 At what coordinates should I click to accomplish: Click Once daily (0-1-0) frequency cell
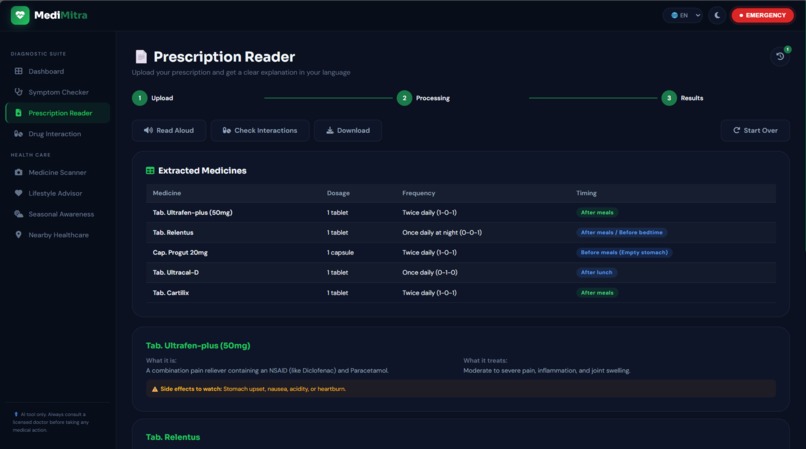pyautogui.click(x=430, y=273)
